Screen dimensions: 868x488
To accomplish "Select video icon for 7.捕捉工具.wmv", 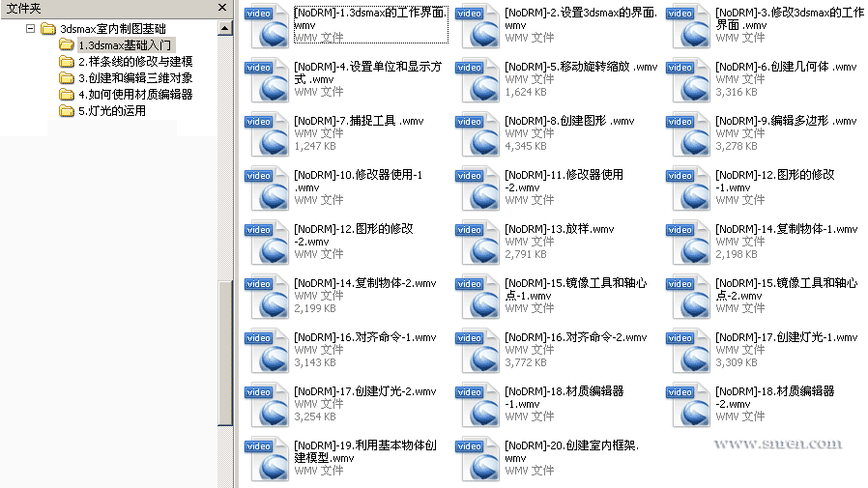I will point(267,134).
